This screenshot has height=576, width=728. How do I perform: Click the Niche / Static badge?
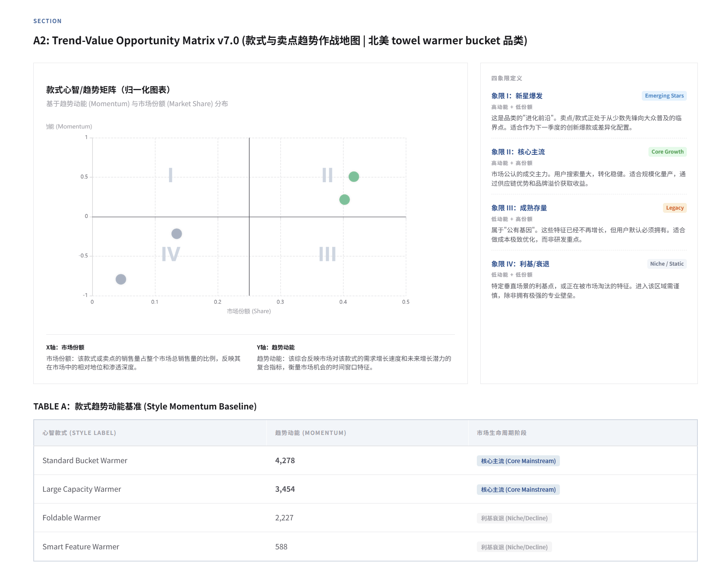[x=666, y=264]
